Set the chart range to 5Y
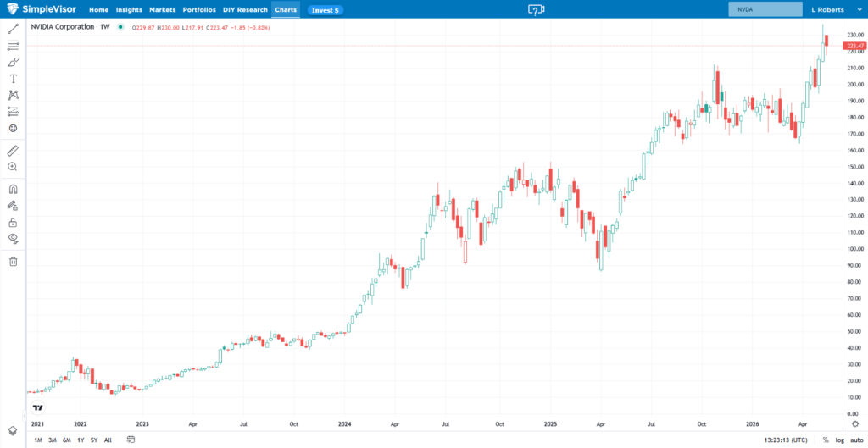868x448 pixels. tap(94, 440)
